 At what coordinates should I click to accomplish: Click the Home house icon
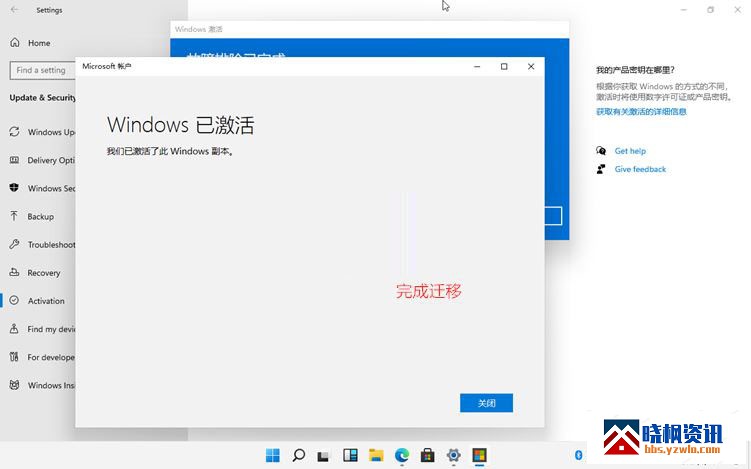(15, 43)
